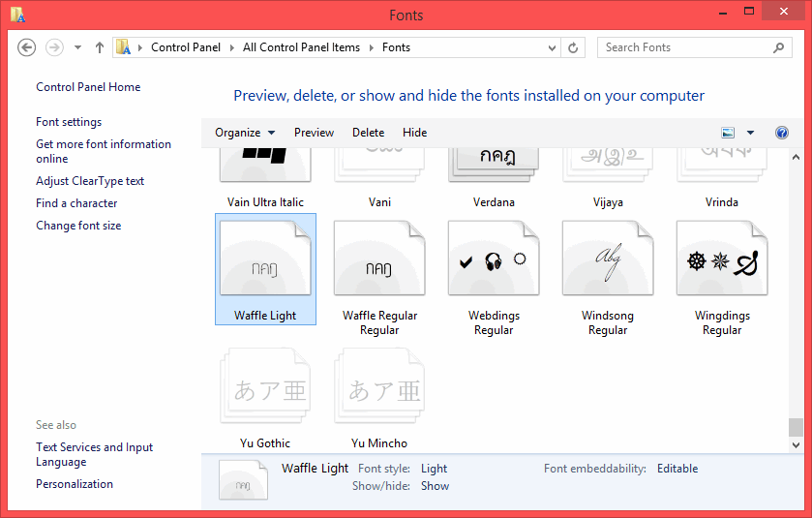Select Control Panel in breadcrumb
812x518 pixels.
(186, 47)
